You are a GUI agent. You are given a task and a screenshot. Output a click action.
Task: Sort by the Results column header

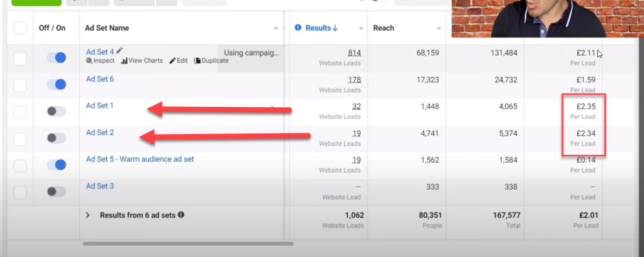(321, 28)
